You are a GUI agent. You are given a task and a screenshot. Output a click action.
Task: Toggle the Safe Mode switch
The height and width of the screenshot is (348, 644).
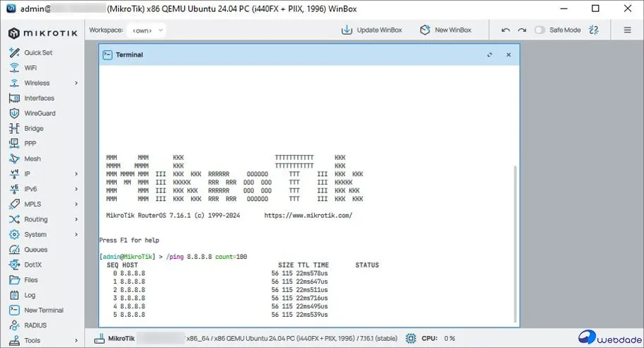tap(541, 30)
